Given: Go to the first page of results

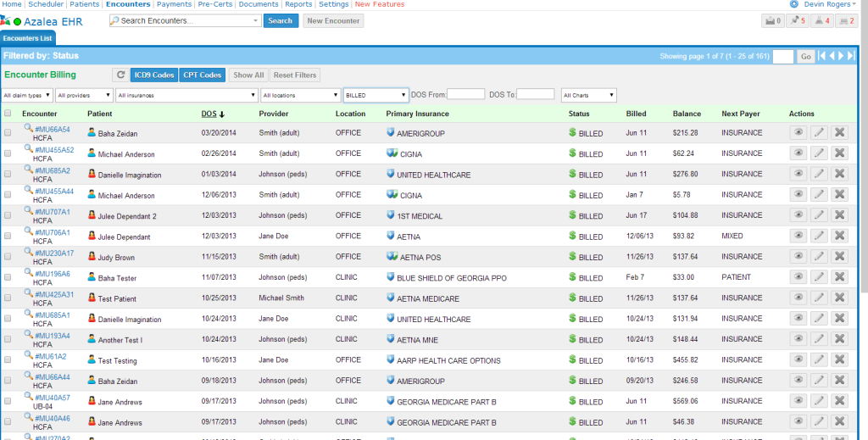Looking at the screenshot, I should [x=821, y=56].
